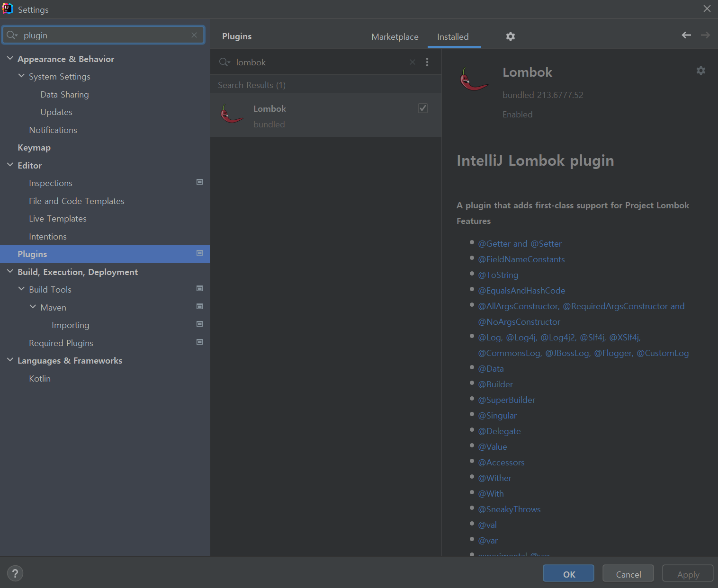Open the @SneakyThrows link
This screenshot has height=588, width=718.
[x=509, y=509]
